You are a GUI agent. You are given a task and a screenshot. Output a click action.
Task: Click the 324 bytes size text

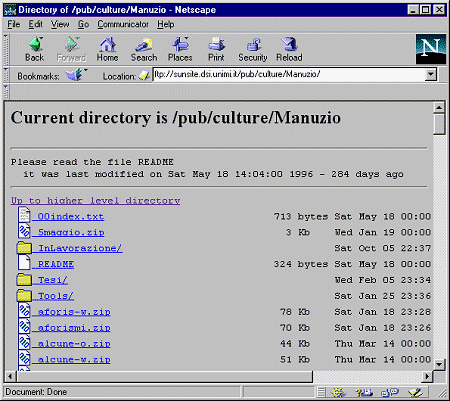pos(301,264)
